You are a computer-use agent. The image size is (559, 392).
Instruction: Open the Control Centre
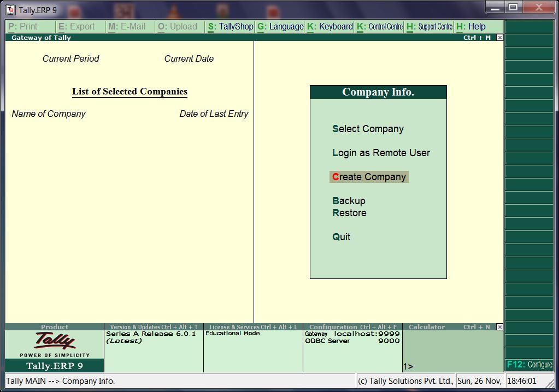click(x=379, y=27)
